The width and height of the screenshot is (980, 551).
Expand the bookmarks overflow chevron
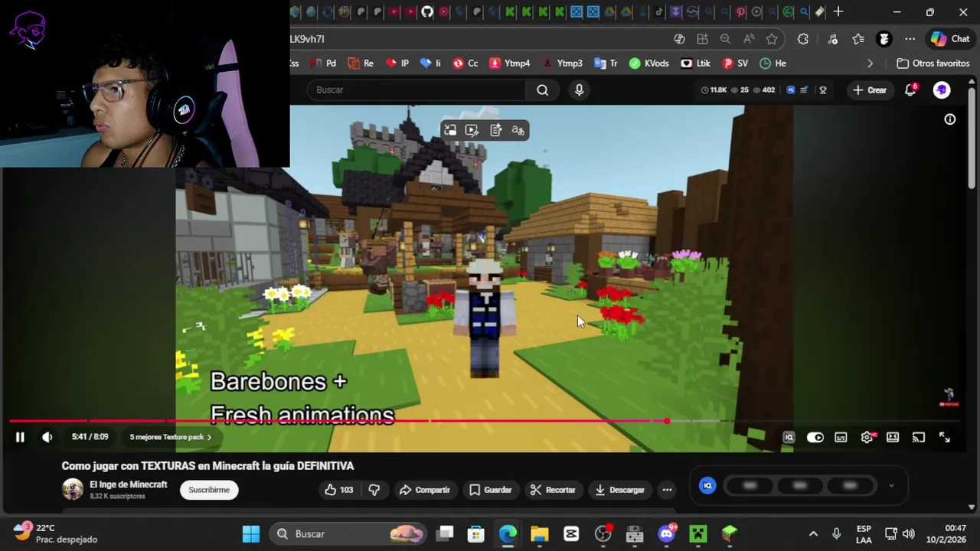[x=870, y=64]
